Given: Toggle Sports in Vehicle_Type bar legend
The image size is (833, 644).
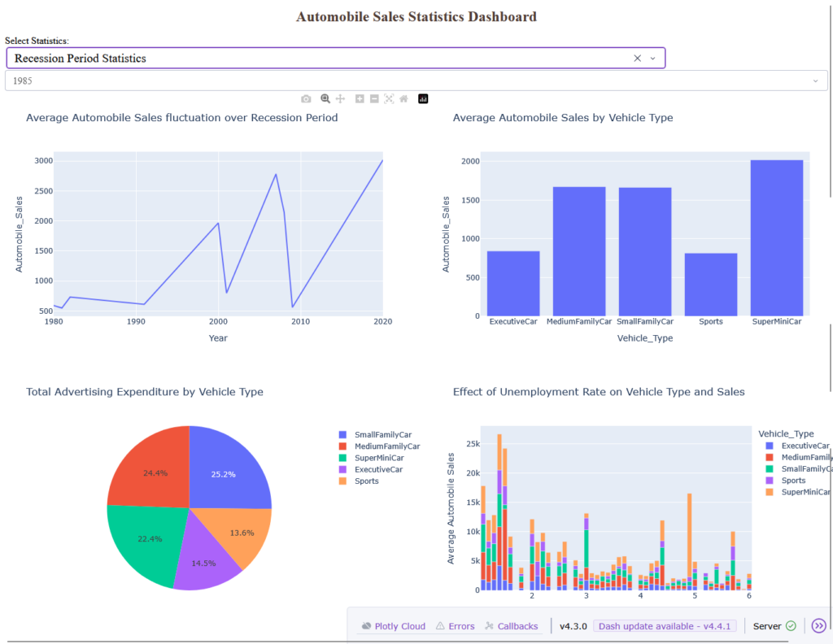Looking at the screenshot, I should [x=786, y=481].
